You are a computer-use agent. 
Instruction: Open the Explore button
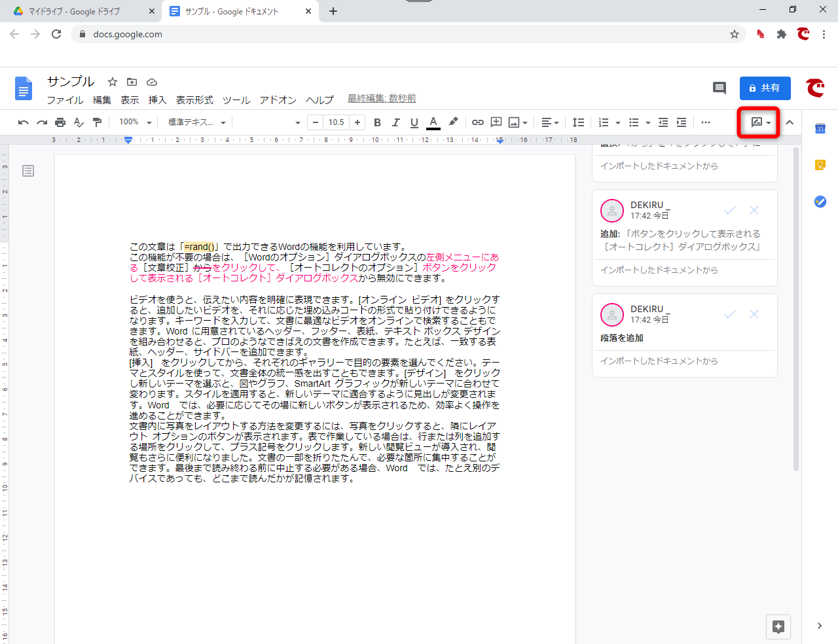(778, 627)
